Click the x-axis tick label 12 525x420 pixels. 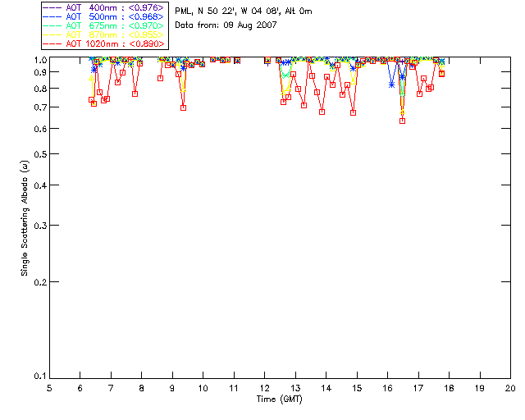(x=264, y=388)
